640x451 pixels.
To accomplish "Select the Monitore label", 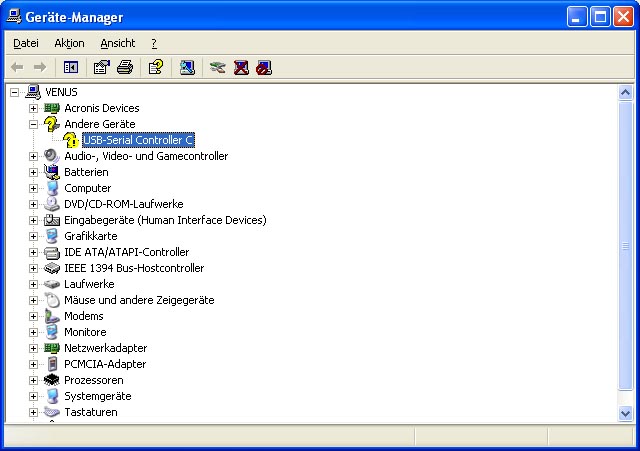I will coord(85,332).
